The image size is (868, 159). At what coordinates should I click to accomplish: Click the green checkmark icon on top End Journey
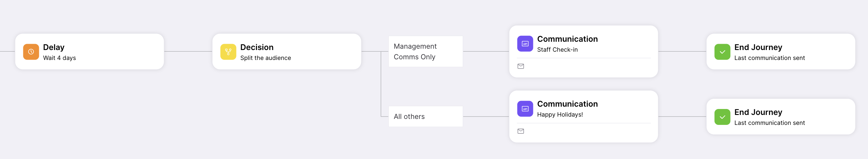pyautogui.click(x=722, y=52)
